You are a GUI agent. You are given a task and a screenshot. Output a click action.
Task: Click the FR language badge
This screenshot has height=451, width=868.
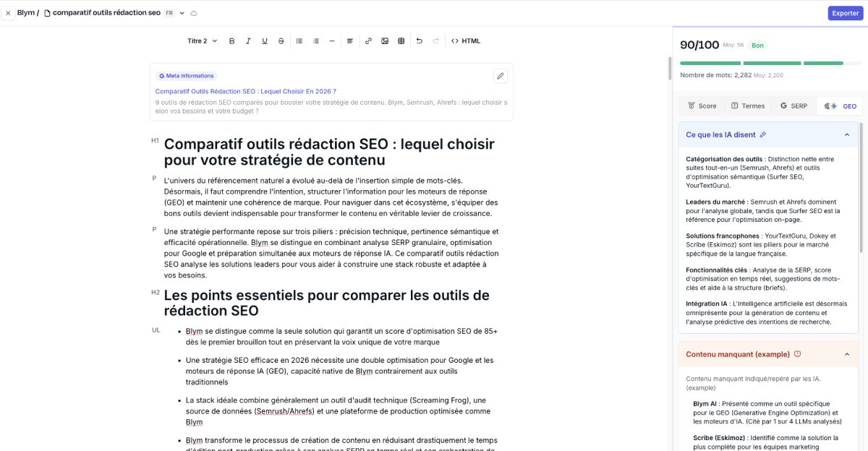click(x=169, y=13)
